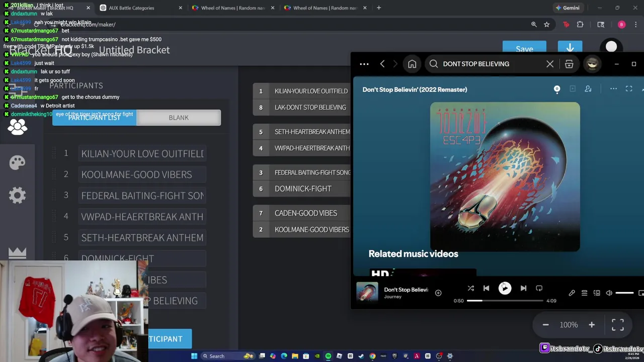Edit participant KOOLMANE-GOOD VIBERS field
Image resolution: width=644 pixels, height=362 pixels.
point(142,174)
